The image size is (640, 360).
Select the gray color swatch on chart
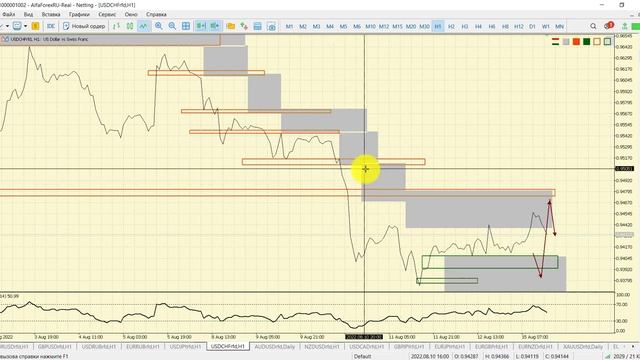(566, 42)
